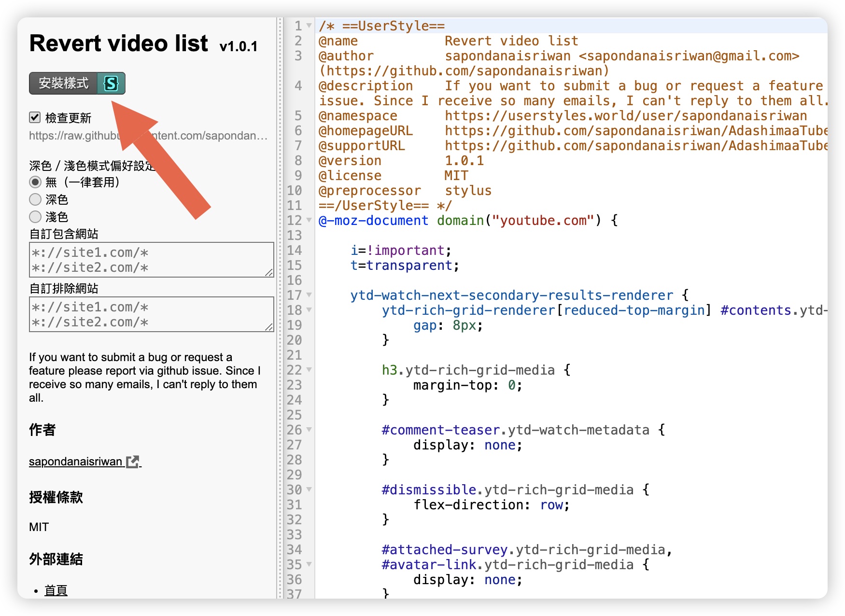Open the sapondanaisriwan author link
This screenshot has height=616, width=845.
pyautogui.click(x=76, y=462)
